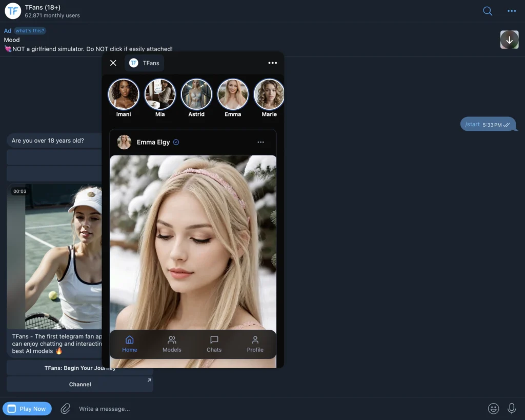This screenshot has width=525, height=420.
Task: Open the mini app three-dot menu
Action: [x=272, y=63]
